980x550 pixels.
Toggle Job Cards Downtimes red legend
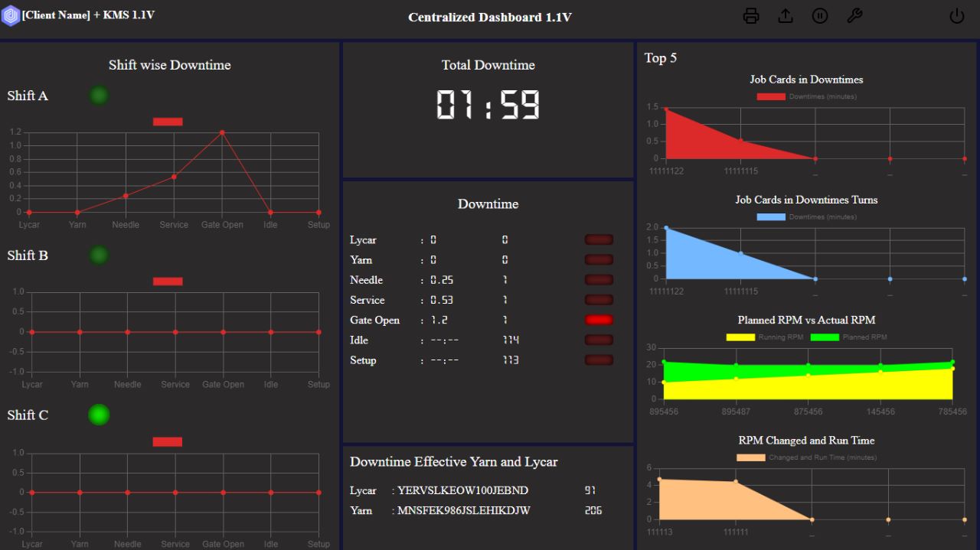click(771, 96)
